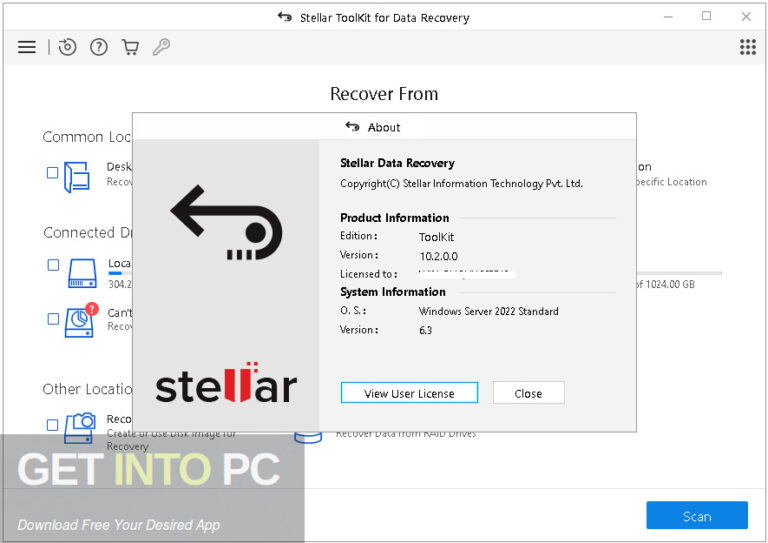The width and height of the screenshot is (768, 543).
Task: Click the 'Recover From' heading
Action: [384, 94]
